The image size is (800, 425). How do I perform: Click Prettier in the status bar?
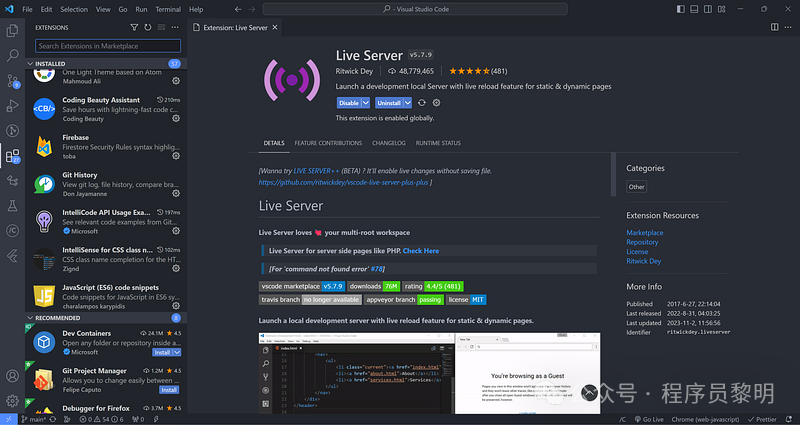pos(762,419)
